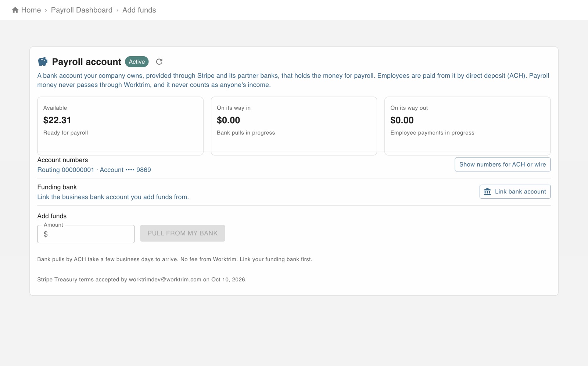Viewport: 588px width, 366px height.
Task: Refresh the payroll account status
Action: click(x=159, y=62)
